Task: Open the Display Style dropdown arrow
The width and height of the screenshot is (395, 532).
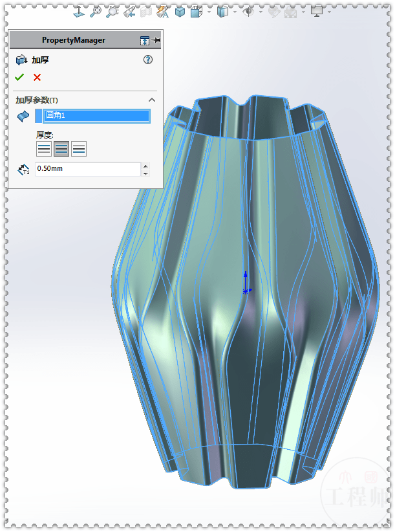Action: tap(209, 12)
